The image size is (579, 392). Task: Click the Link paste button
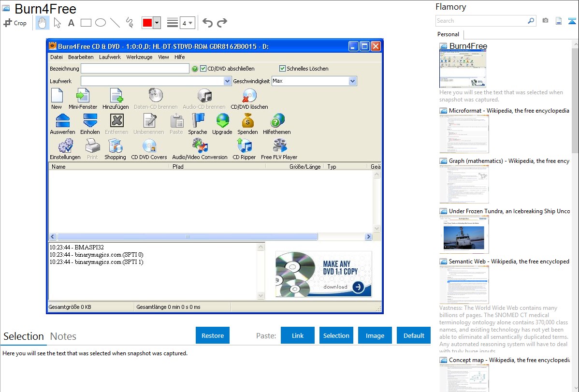[x=298, y=335]
